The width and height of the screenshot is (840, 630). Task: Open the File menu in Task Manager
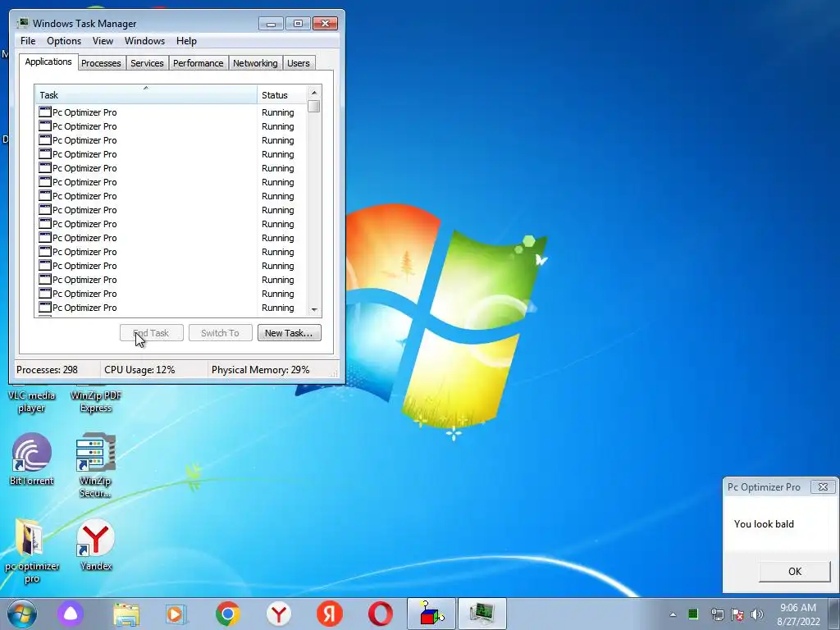tap(28, 41)
